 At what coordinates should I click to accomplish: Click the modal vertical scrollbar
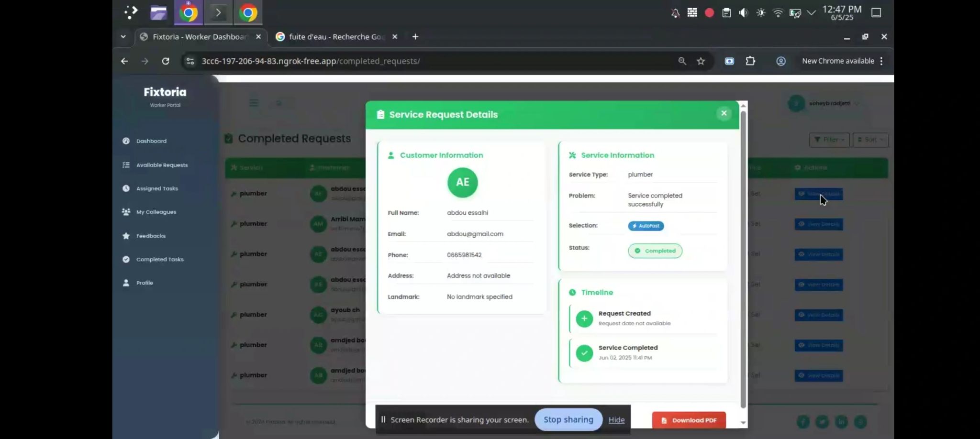(743, 258)
